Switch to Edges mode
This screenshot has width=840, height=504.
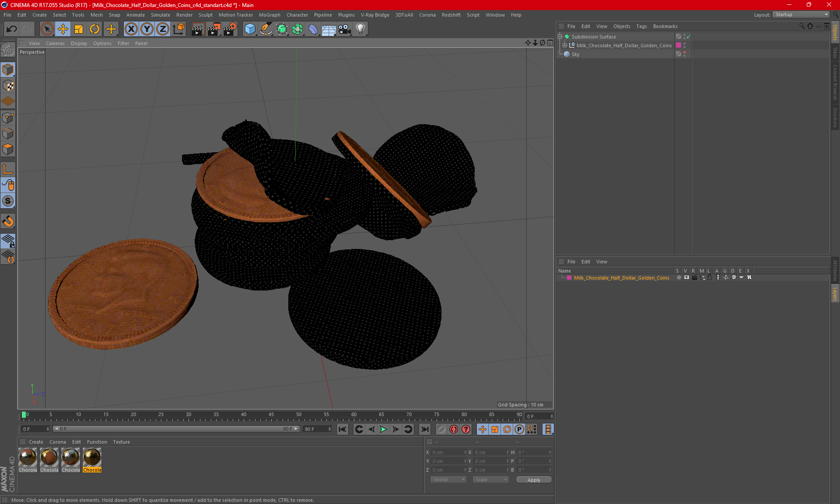pos(8,133)
